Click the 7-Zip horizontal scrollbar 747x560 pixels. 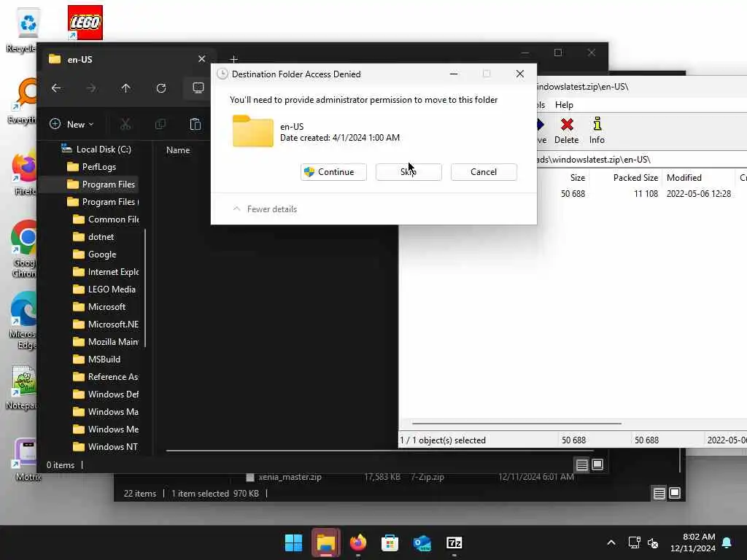[x=516, y=423]
